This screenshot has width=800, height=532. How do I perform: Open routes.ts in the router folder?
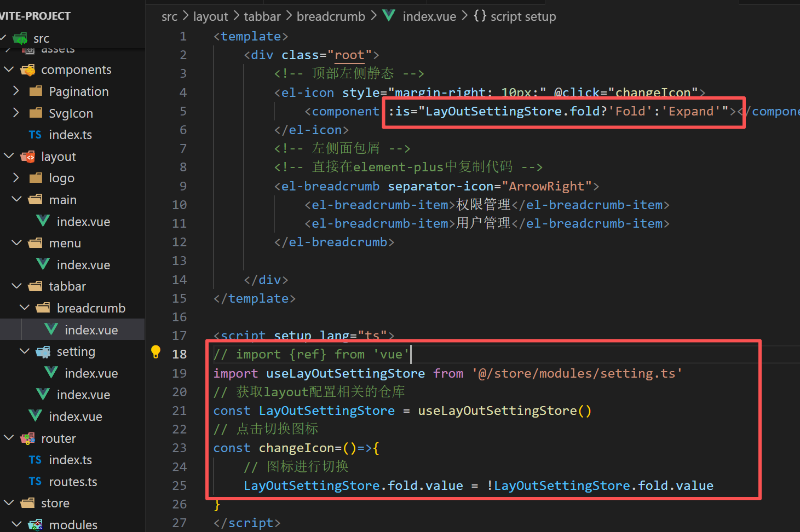point(73,482)
